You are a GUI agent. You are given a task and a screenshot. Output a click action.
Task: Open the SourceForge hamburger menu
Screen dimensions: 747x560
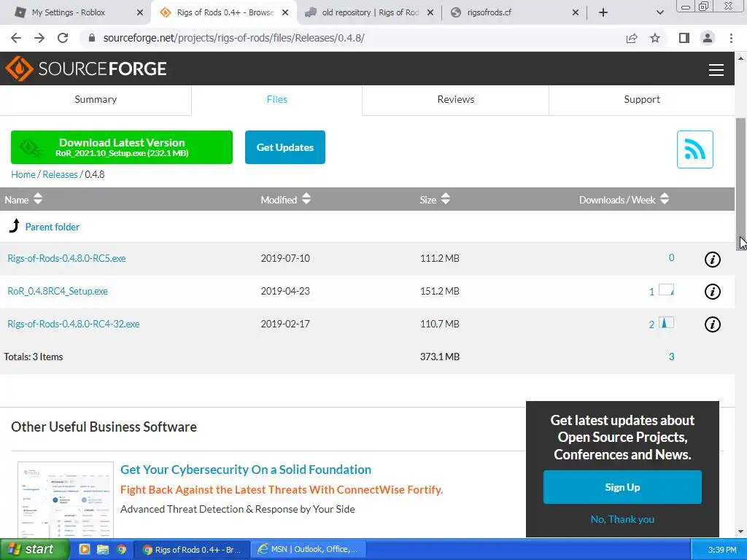(716, 70)
